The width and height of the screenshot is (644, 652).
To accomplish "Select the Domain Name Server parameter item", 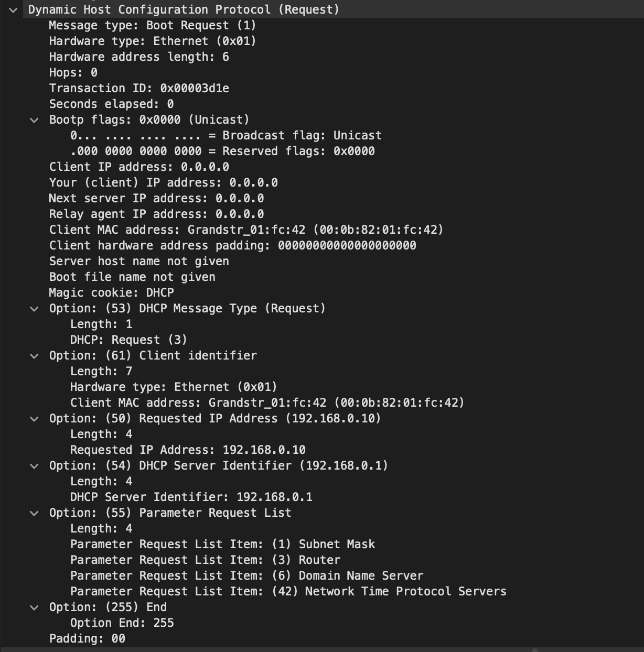I will click(x=246, y=575).
